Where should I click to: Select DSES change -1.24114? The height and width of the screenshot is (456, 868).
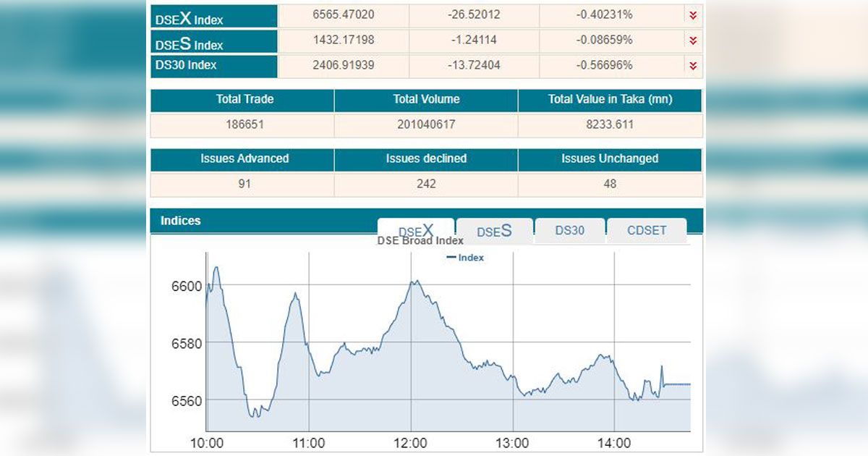coord(474,40)
